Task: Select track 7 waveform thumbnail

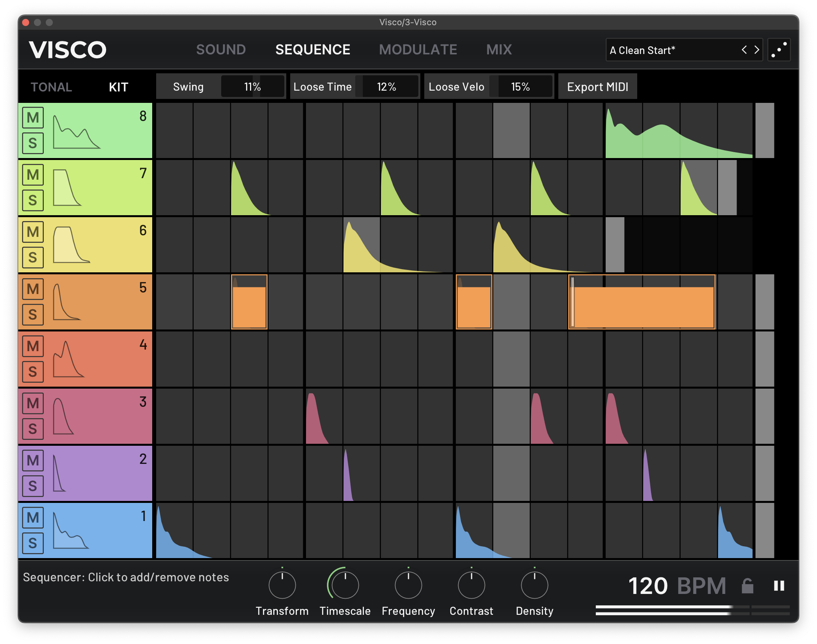Action: click(67, 188)
